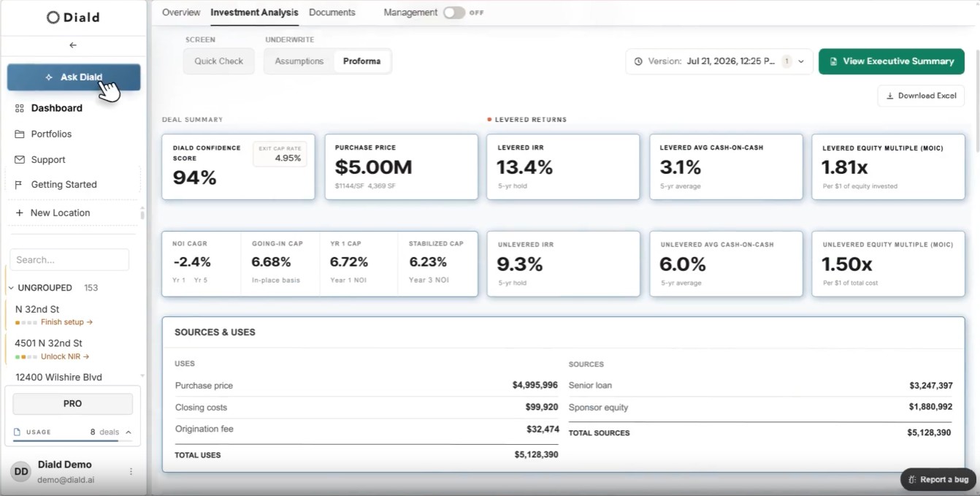The height and width of the screenshot is (496, 980).
Task: Open the Dashboard grid icon
Action: point(20,108)
